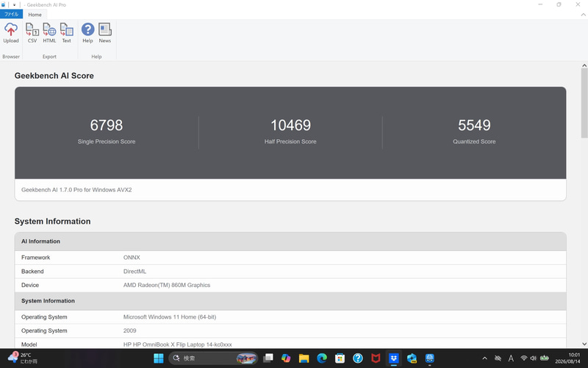Click the Geekbench AI 1.7.0 Pro version text
The width and height of the screenshot is (588, 368).
[76, 190]
